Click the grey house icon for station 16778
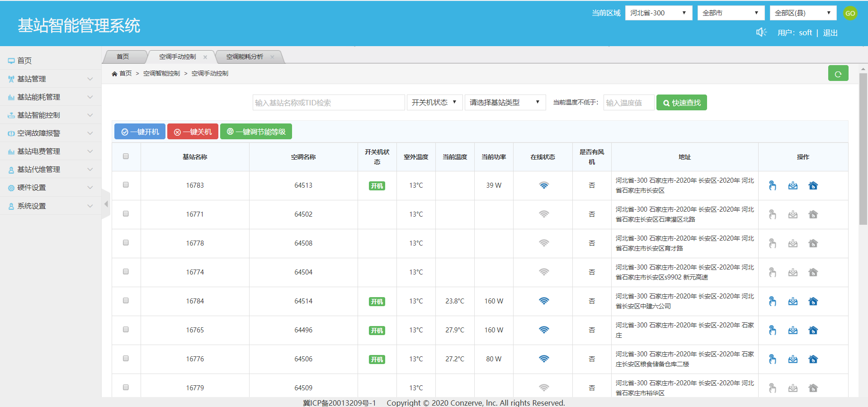The image size is (868, 407). point(813,243)
